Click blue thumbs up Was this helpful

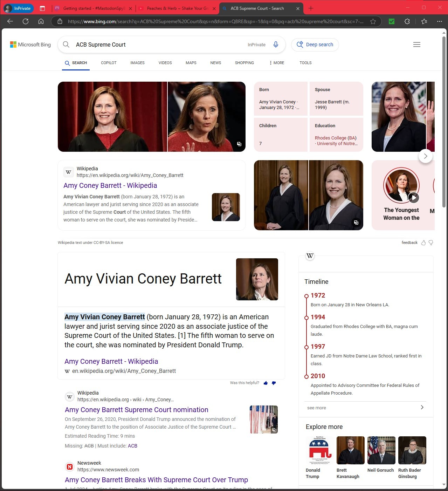266,383
